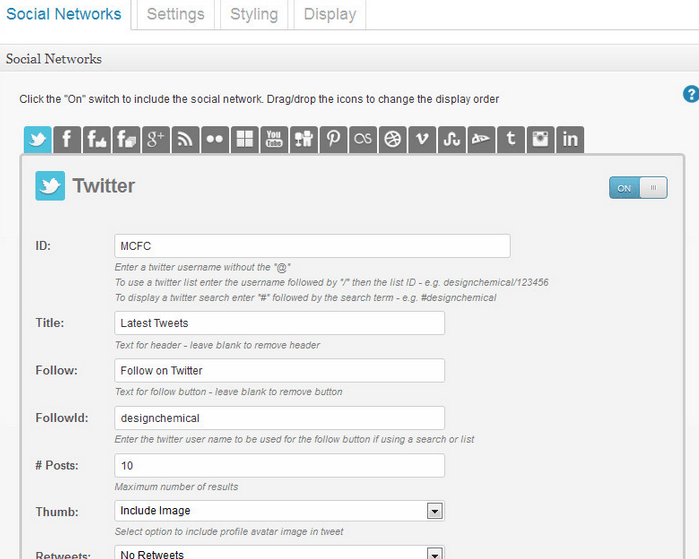The height and width of the screenshot is (559, 699).
Task: Click the # Posts field showing 10
Action: (x=280, y=465)
